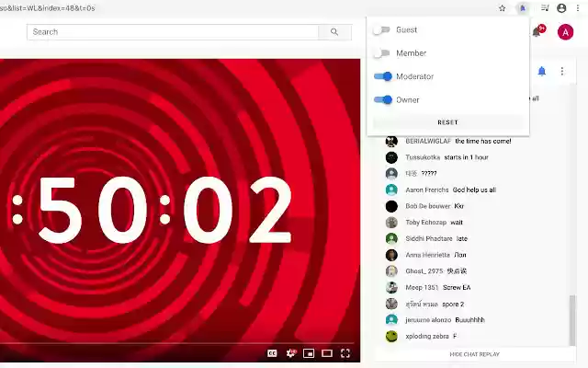Viewport: 588px width, 368px height.
Task: Select Tussukotka 'starts in 1 hour' message
Action: pyautogui.click(x=466, y=157)
